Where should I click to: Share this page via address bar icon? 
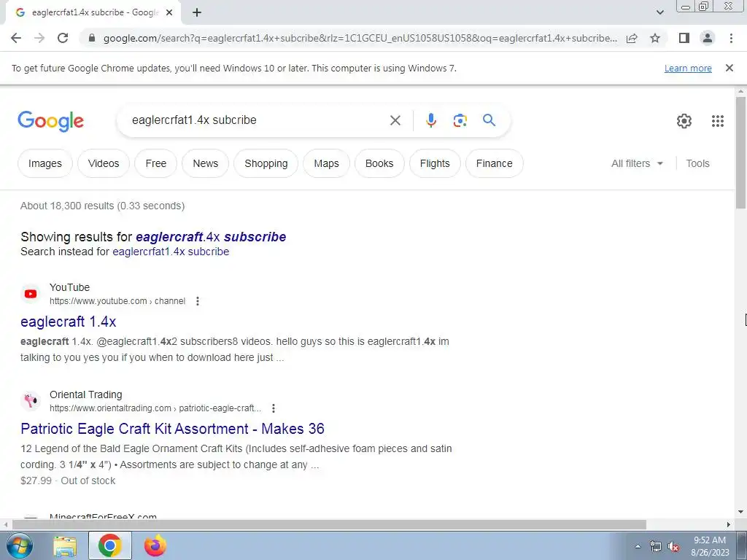click(x=632, y=38)
